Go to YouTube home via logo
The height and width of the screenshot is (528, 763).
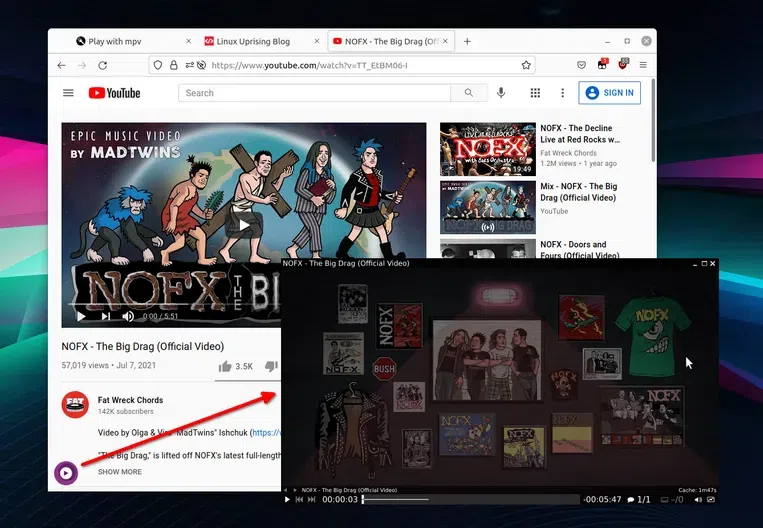tap(114, 93)
